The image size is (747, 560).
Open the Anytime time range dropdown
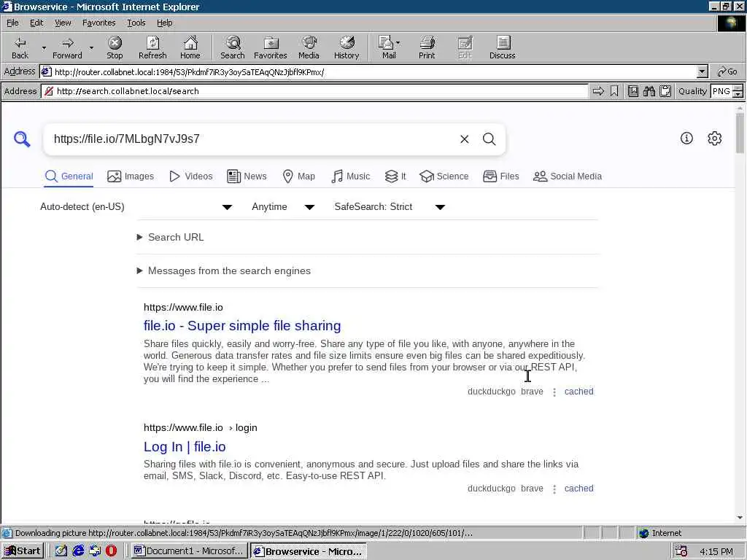point(283,206)
